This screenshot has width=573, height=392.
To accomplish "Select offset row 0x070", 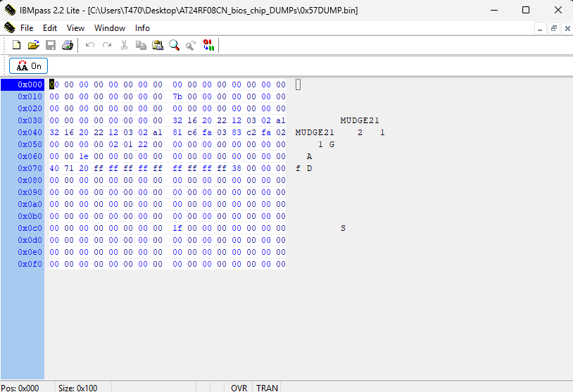I will coord(30,168).
